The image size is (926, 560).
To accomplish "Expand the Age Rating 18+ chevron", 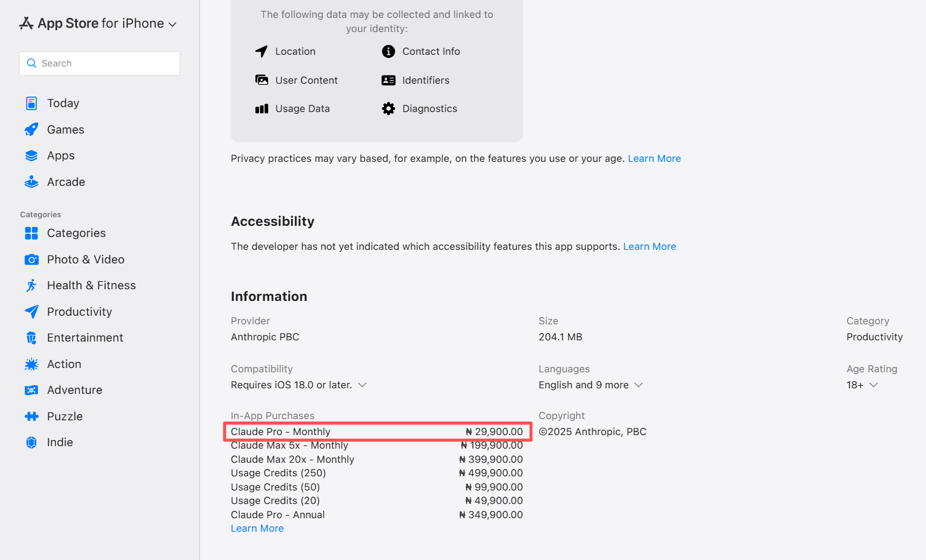I will (x=874, y=385).
